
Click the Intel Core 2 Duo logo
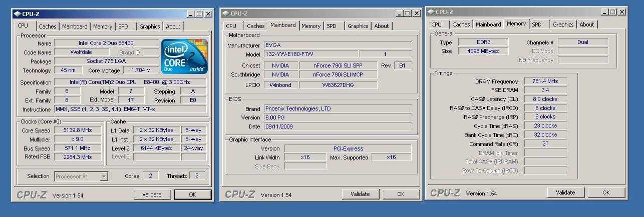coord(184,56)
